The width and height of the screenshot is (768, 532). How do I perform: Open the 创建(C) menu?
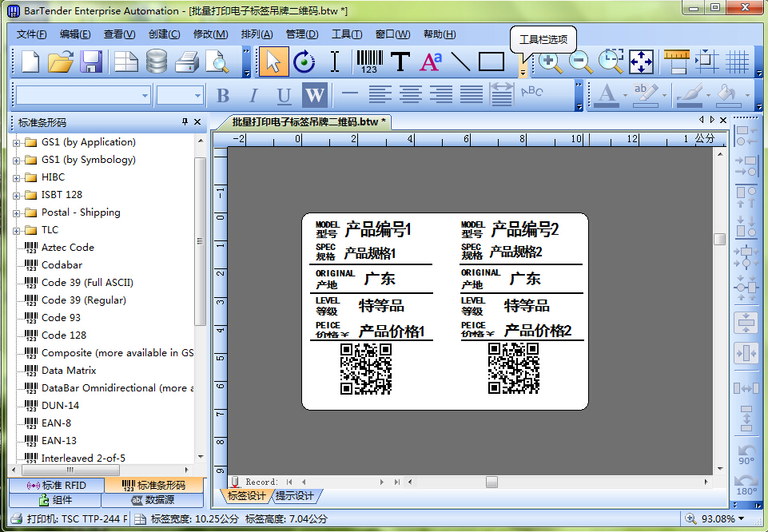click(x=164, y=34)
